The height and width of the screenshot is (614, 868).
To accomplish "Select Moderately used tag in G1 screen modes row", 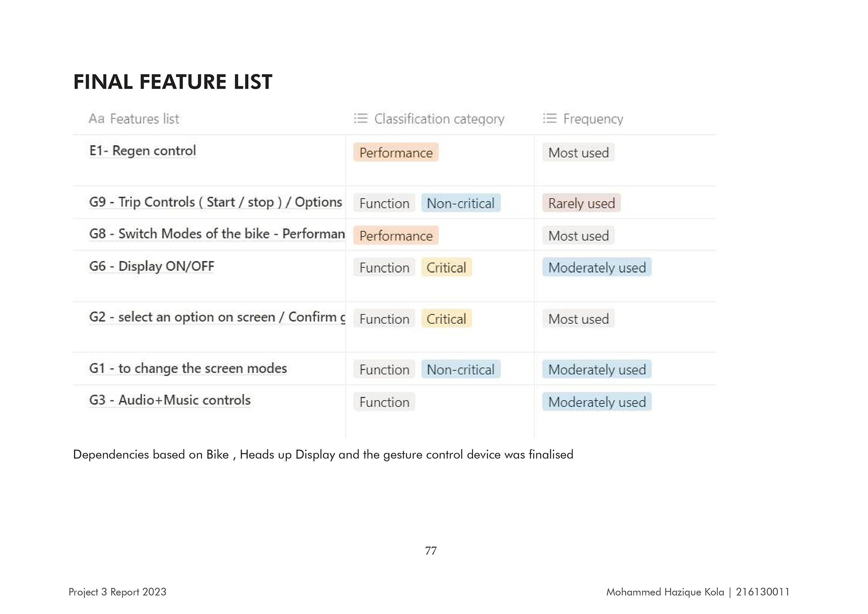I will pos(597,370).
